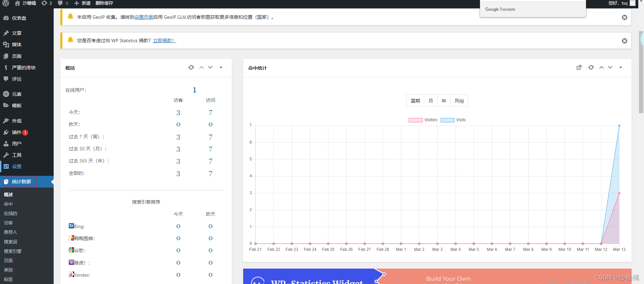Viewport: 644px width, 284px height.
Task: Switch chart range to 月
Action: (x=431, y=101)
